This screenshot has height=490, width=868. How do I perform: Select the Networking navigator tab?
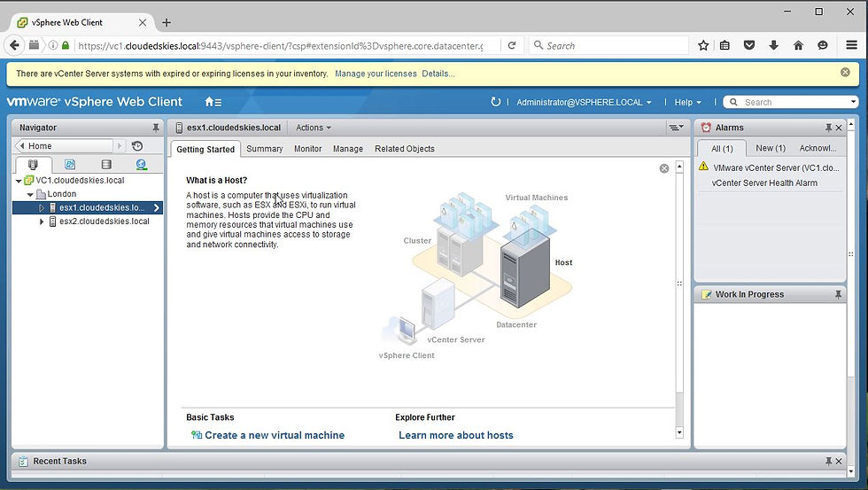(142, 165)
